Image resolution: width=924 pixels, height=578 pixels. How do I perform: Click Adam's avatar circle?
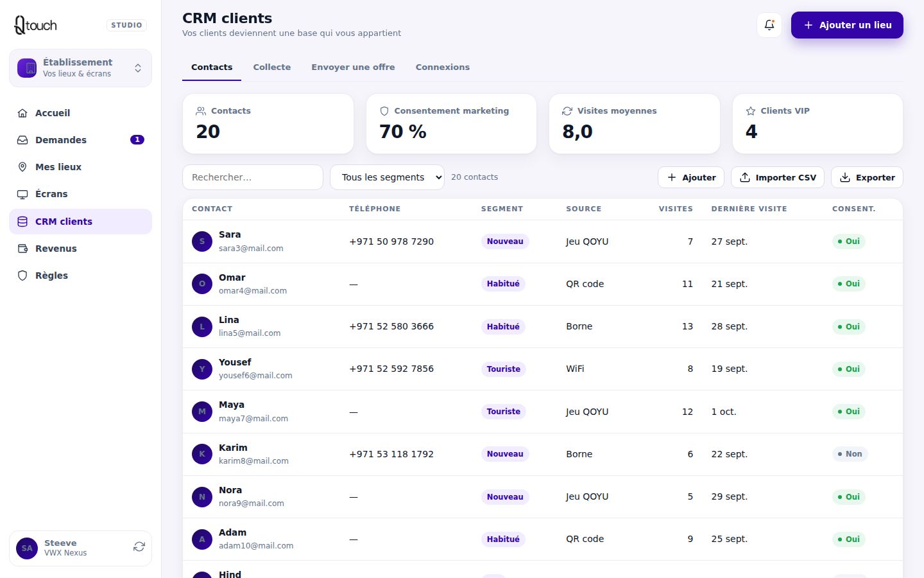coord(202,539)
